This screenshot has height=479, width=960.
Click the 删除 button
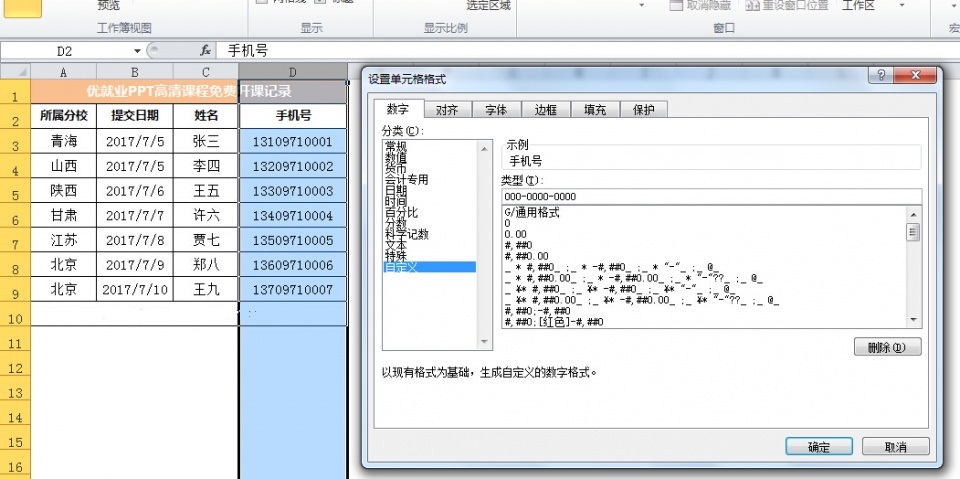[887, 347]
